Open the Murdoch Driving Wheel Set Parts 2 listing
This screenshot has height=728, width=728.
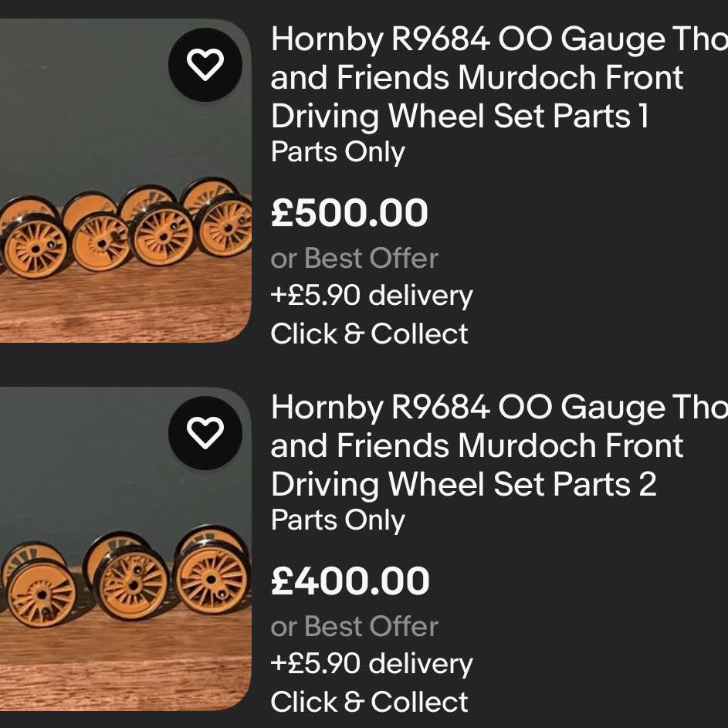click(x=499, y=445)
